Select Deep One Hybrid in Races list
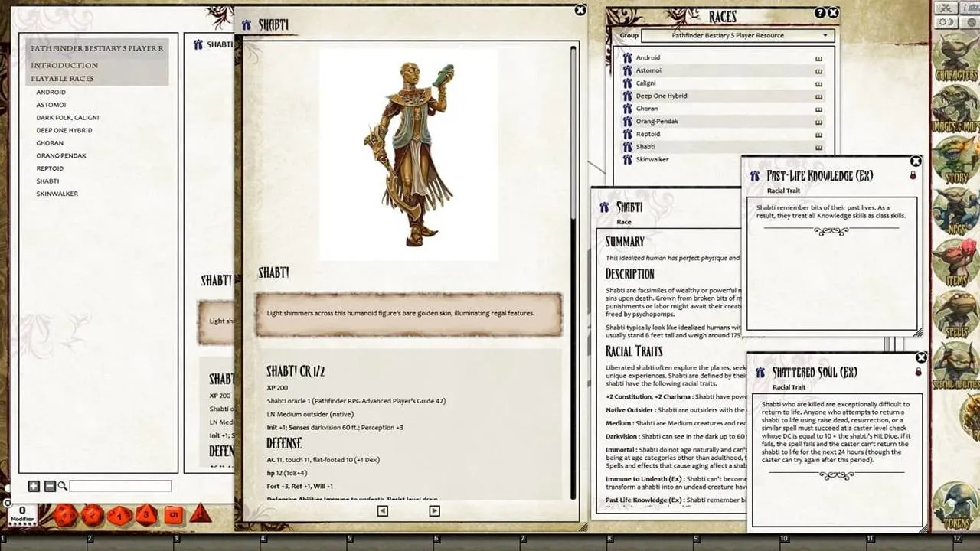Viewport: 980px width, 551px height. [661, 96]
